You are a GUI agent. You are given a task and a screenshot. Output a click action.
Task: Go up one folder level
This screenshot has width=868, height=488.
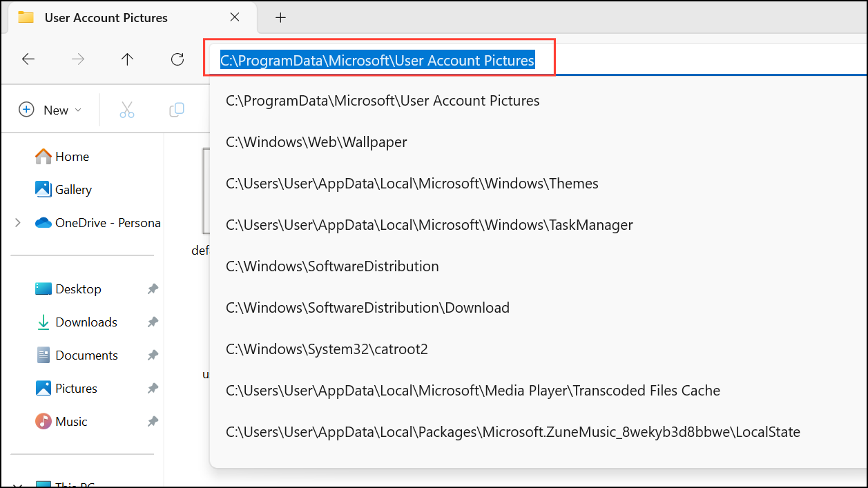[x=127, y=59]
